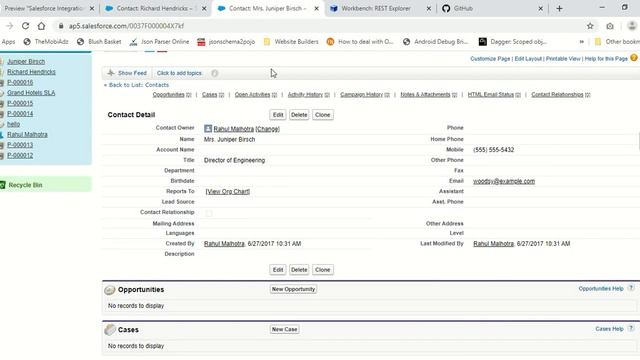Click the Opportunities section icon
Viewport: 640px width, 360px height.
(109, 290)
